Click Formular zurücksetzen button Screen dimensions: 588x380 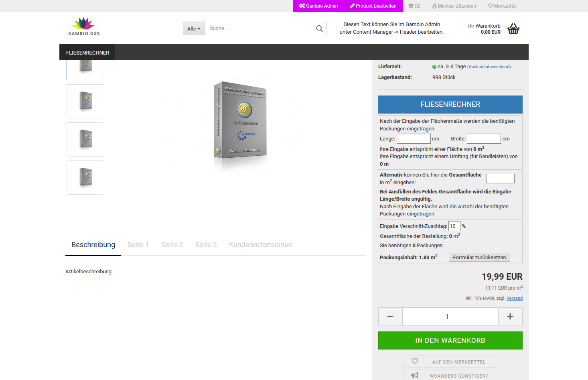(479, 257)
